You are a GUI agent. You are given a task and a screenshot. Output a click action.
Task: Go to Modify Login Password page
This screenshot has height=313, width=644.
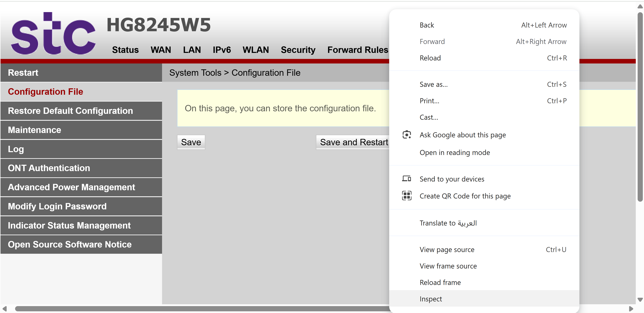tap(57, 206)
